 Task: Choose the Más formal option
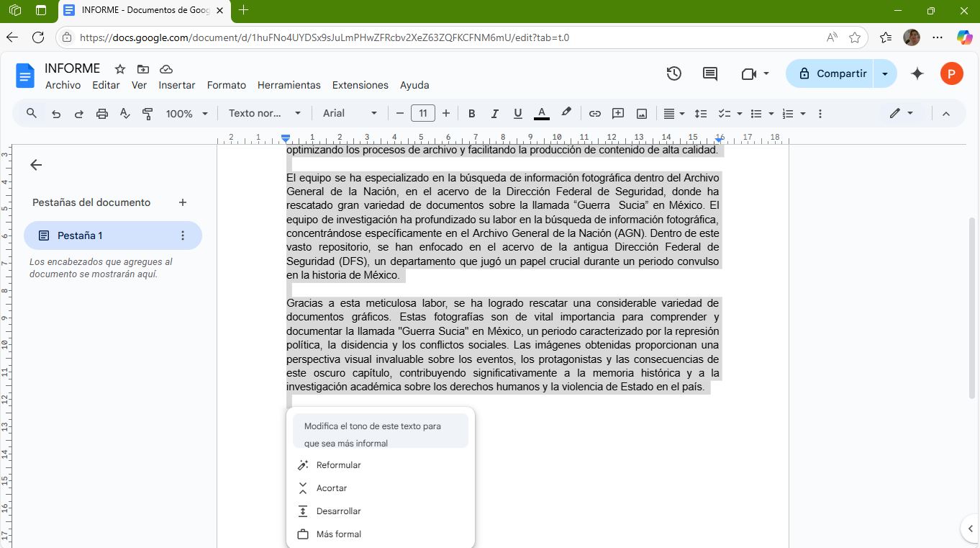click(338, 534)
